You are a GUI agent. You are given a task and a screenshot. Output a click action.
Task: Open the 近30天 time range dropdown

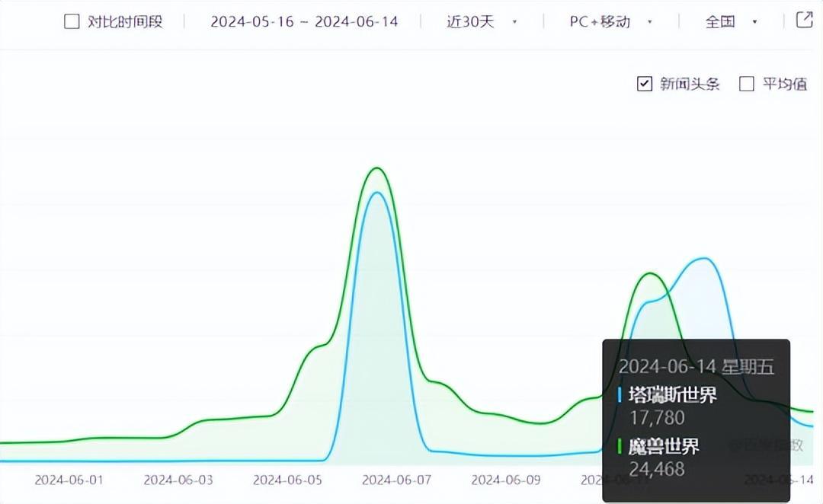tap(482, 21)
